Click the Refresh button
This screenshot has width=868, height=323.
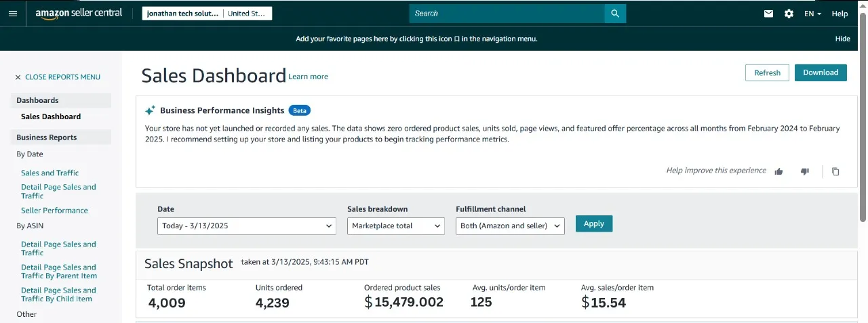pyautogui.click(x=767, y=72)
